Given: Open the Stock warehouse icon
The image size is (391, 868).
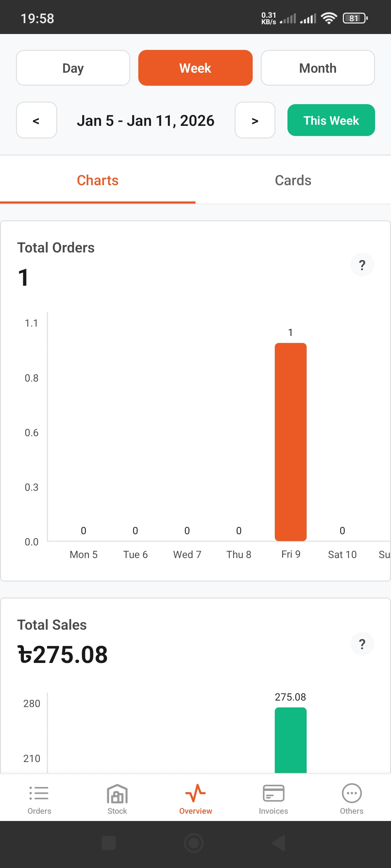Looking at the screenshot, I should pos(117,793).
